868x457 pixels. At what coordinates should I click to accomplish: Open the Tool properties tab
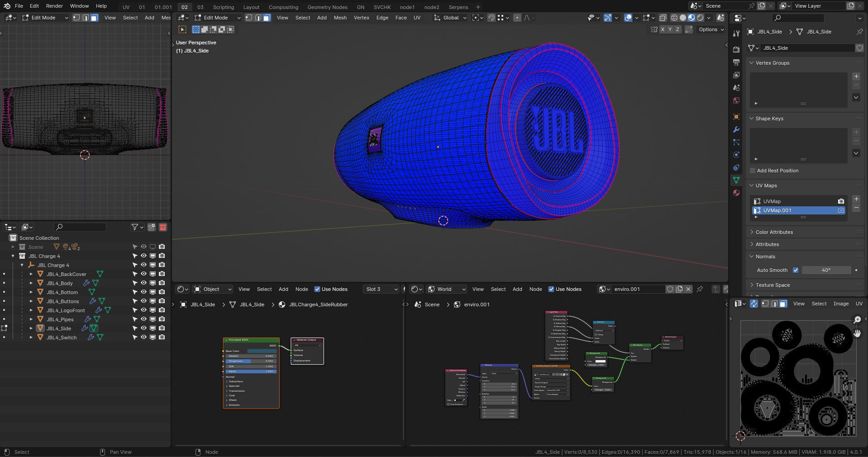tap(736, 33)
